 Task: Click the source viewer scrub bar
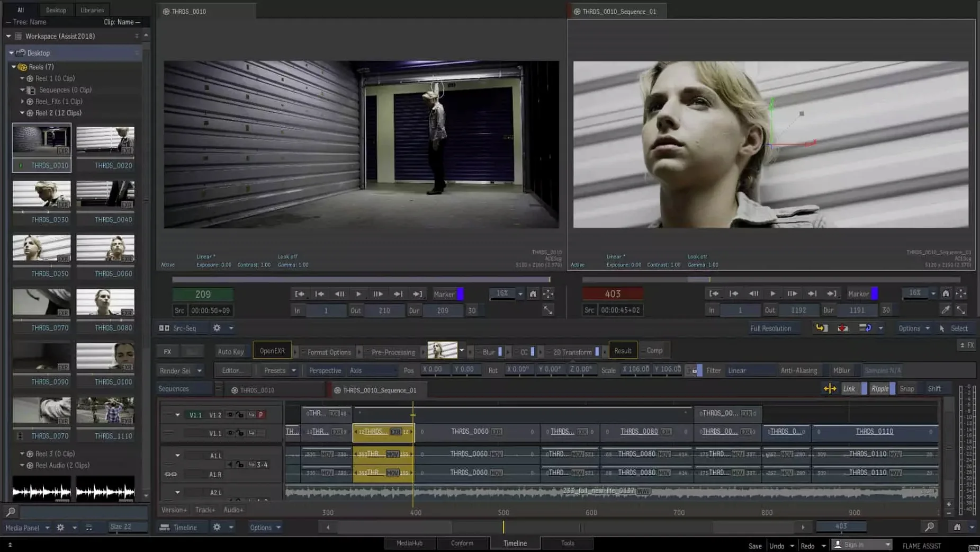point(361,279)
